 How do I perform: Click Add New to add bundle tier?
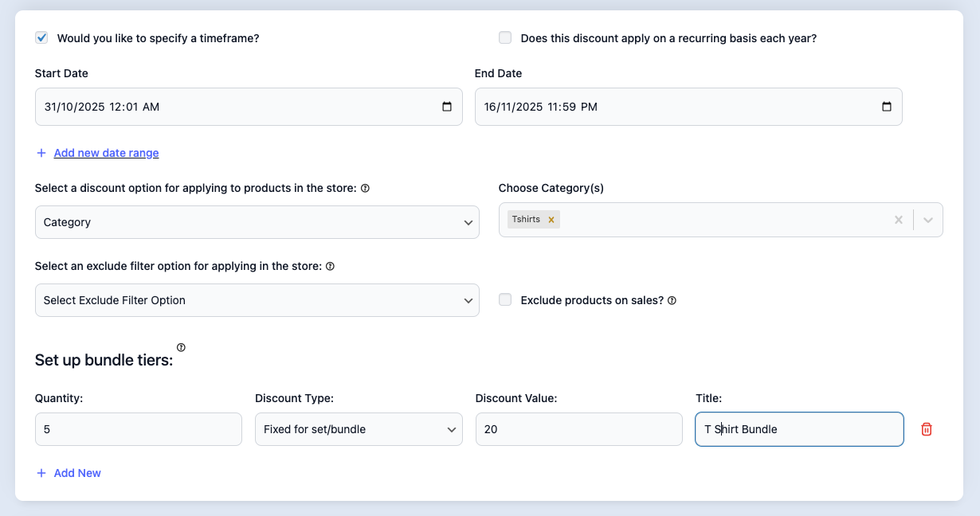tap(76, 473)
